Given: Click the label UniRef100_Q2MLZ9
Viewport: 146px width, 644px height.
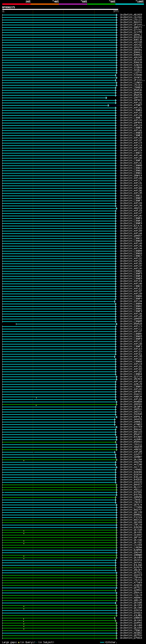Looking at the screenshot, I should (x=131, y=384).
